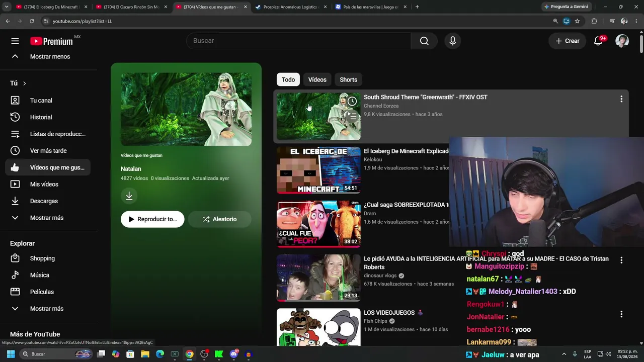Click the YouTube search input field
This screenshot has height=362, width=644.
tap(299, 41)
